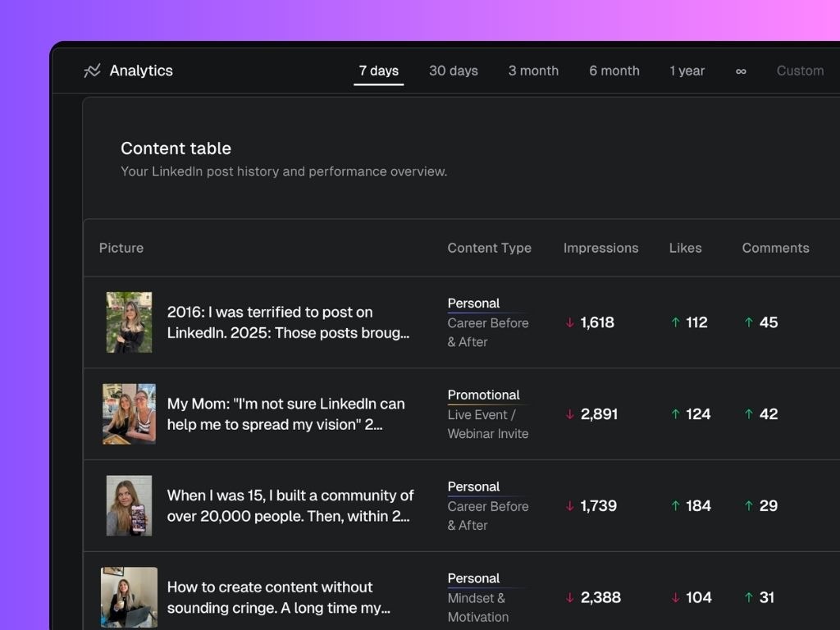The height and width of the screenshot is (630, 840).
Task: Switch to the 30 days range
Action: coord(453,71)
